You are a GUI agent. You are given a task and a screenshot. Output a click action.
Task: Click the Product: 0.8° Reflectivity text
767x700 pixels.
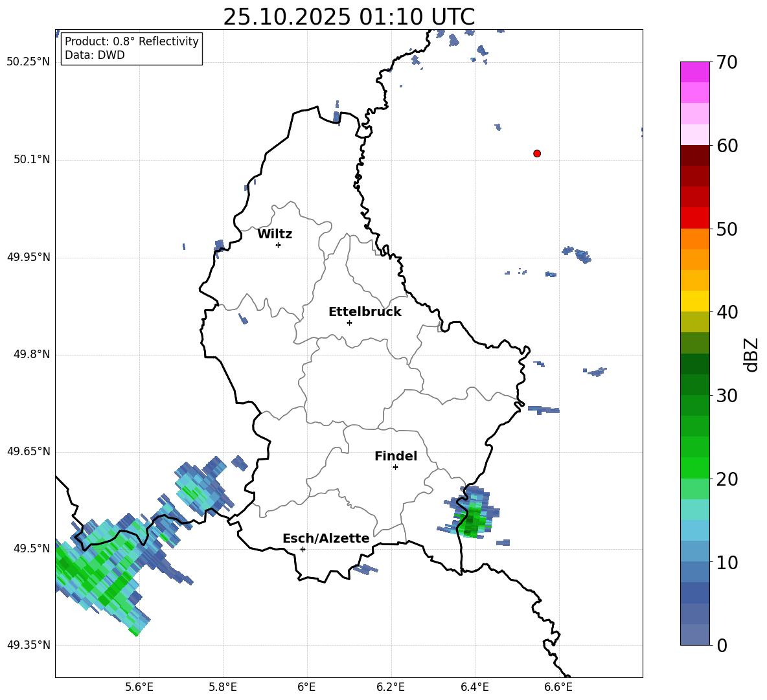(132, 41)
